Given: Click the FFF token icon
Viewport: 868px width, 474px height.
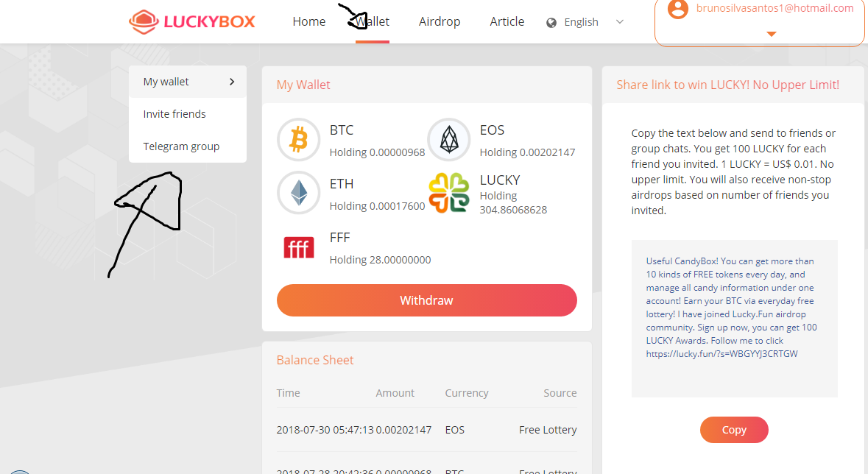Looking at the screenshot, I should tap(298, 247).
